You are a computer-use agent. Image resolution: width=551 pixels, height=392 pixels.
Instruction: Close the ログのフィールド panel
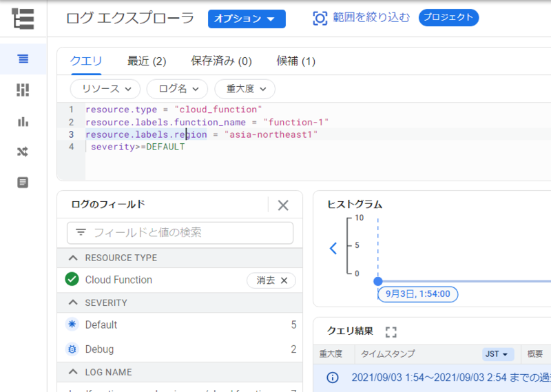tap(283, 205)
